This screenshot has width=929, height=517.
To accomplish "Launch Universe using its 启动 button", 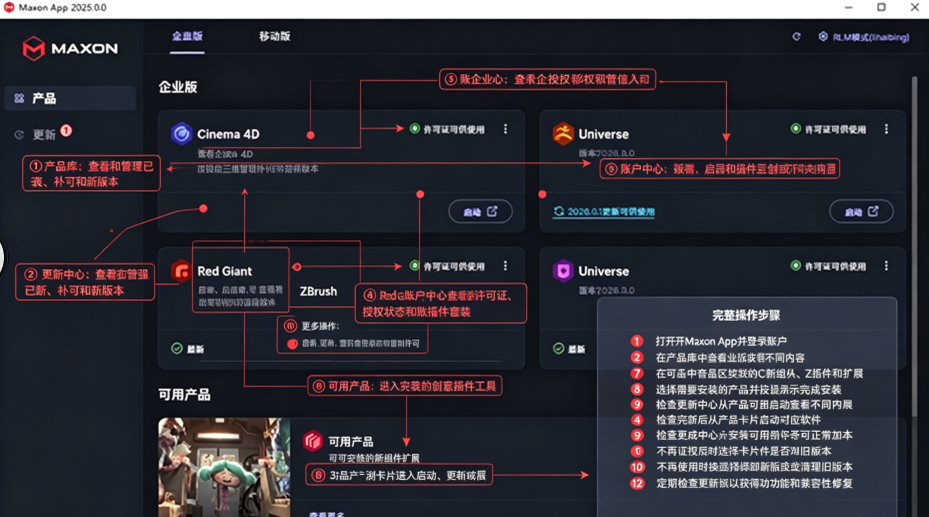I will click(861, 211).
